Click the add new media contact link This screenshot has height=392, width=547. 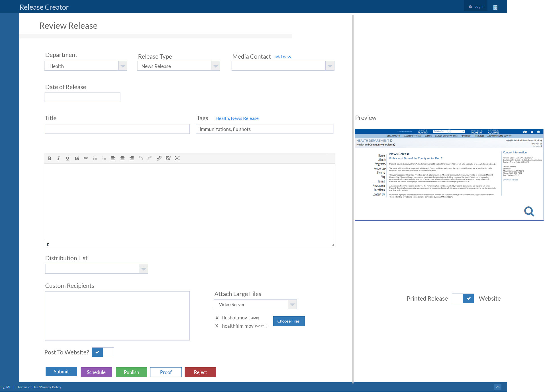click(x=283, y=57)
